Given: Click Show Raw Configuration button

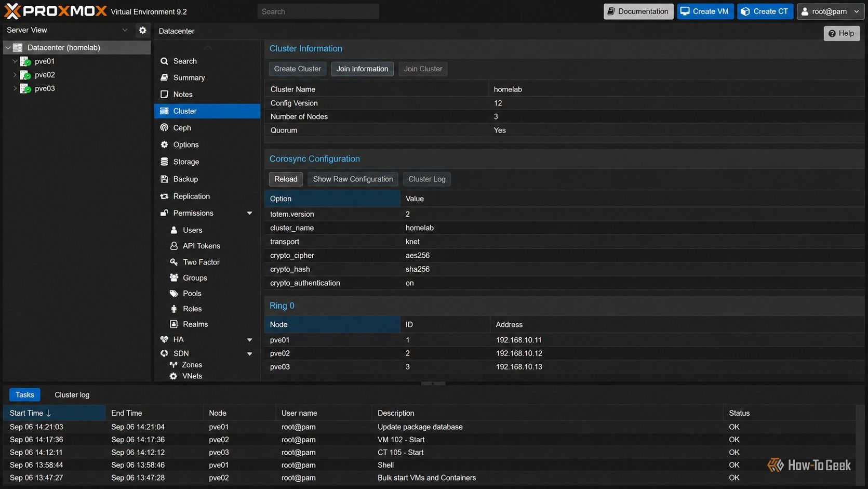Looking at the screenshot, I should coord(353,179).
